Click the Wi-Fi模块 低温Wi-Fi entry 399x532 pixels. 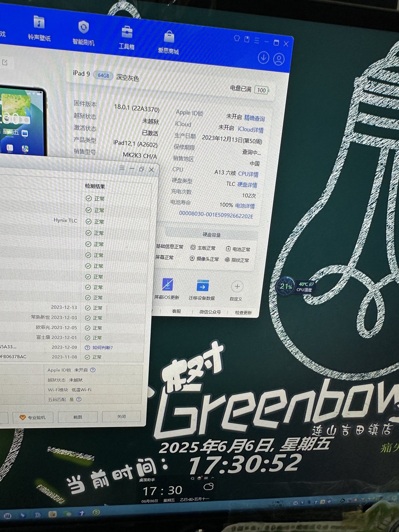[70, 390]
